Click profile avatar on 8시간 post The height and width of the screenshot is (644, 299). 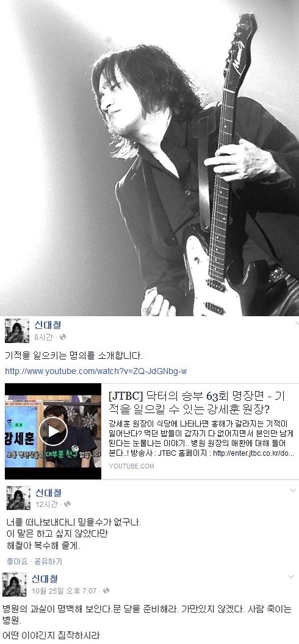(17, 331)
